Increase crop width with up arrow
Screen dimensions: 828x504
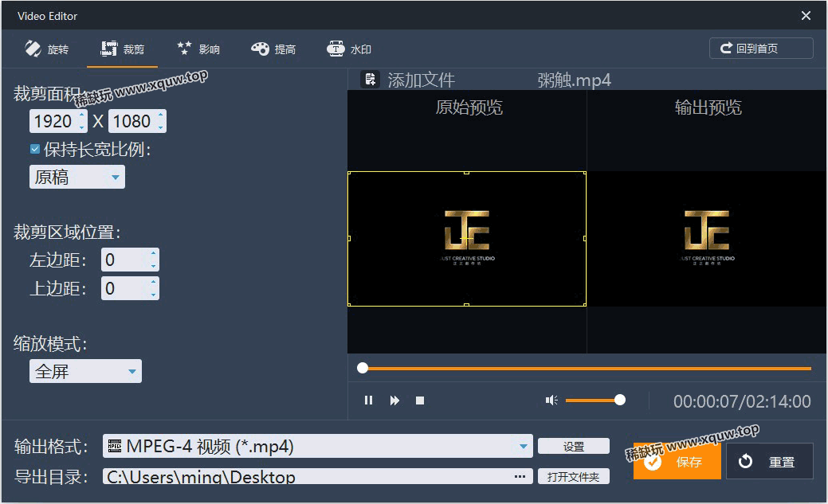pyautogui.click(x=82, y=115)
